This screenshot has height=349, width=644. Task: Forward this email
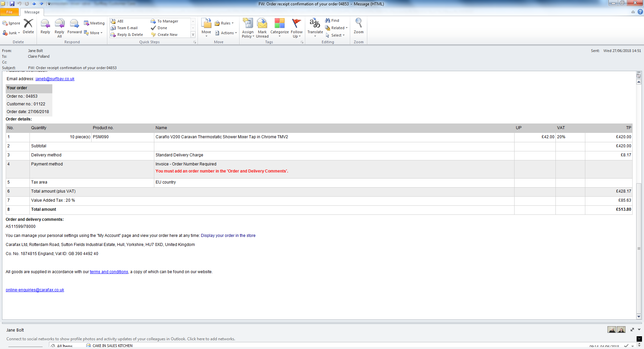(x=74, y=27)
